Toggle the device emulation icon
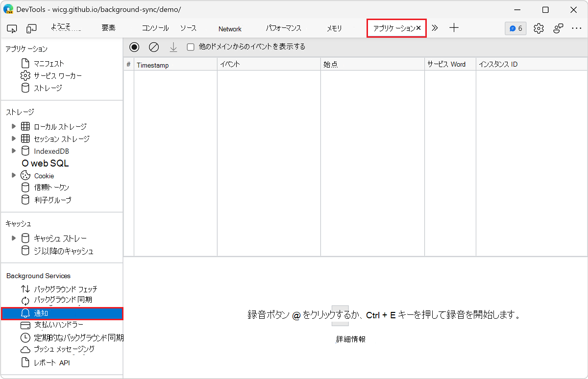Viewport: 588px width, 379px height. [31, 28]
